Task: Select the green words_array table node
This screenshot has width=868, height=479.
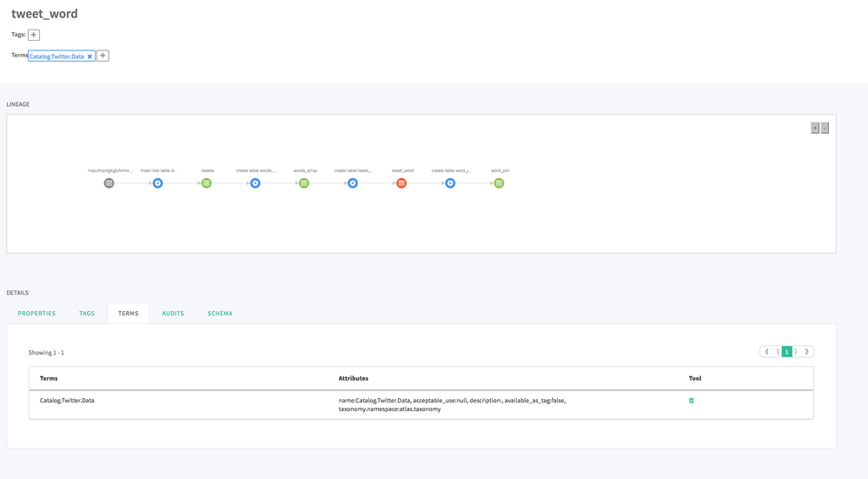Action: click(x=304, y=183)
